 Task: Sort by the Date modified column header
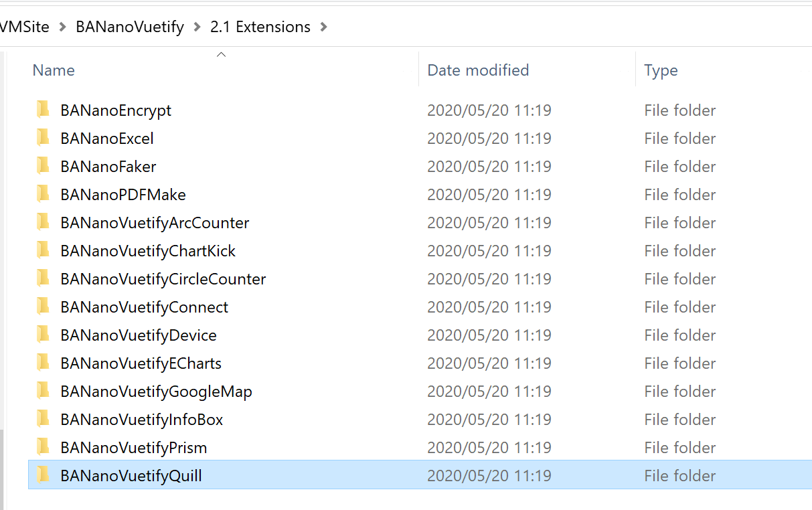478,70
